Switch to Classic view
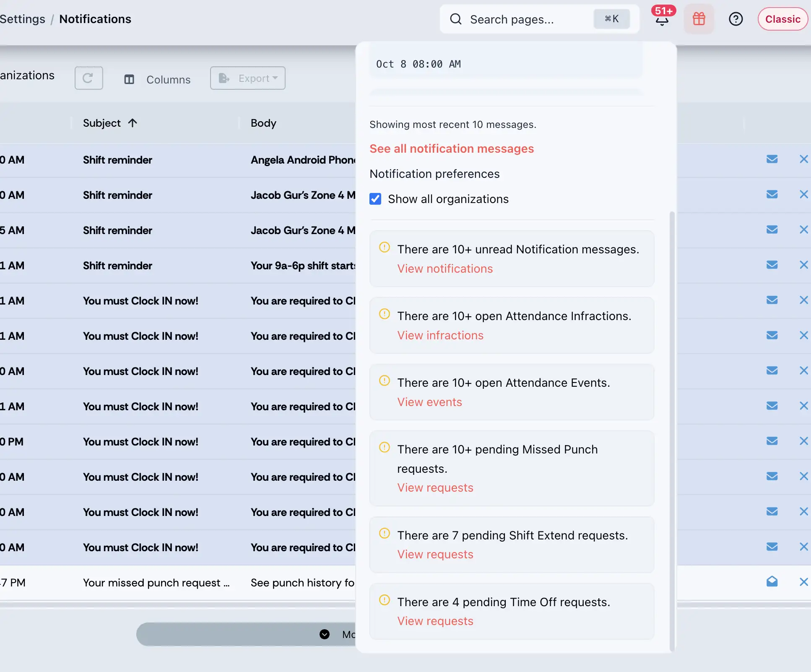 click(x=782, y=19)
